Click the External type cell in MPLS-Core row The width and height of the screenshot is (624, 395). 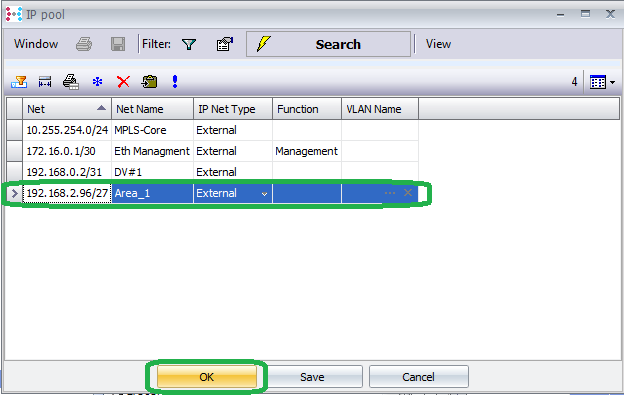[x=233, y=130]
